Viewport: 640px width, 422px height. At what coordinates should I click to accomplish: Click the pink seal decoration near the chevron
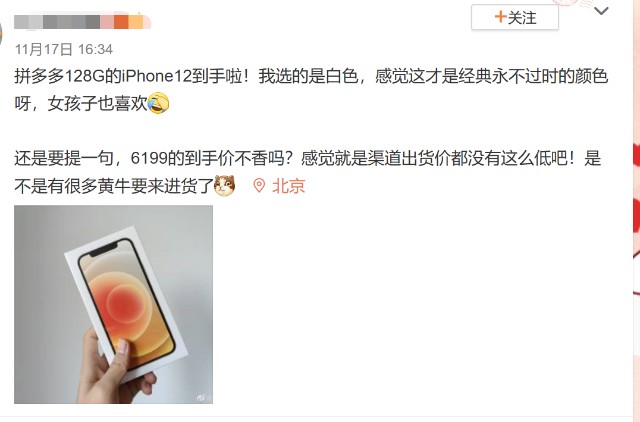coord(573,3)
